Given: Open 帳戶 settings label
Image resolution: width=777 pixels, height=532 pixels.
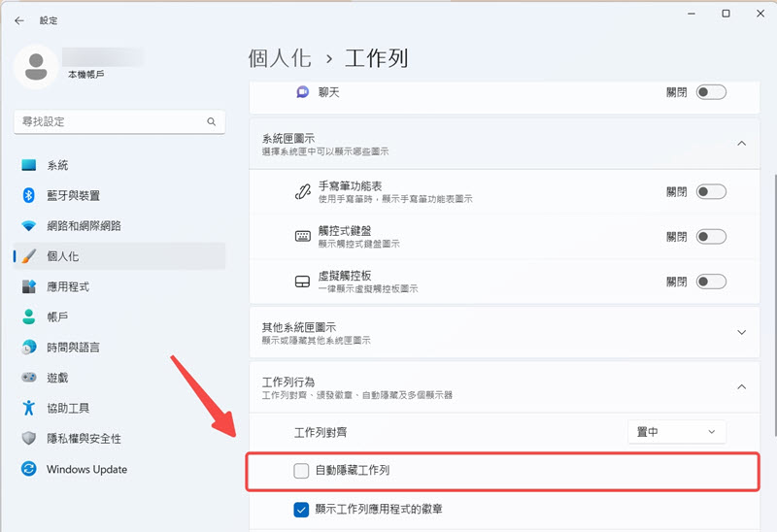Looking at the screenshot, I should [57, 317].
